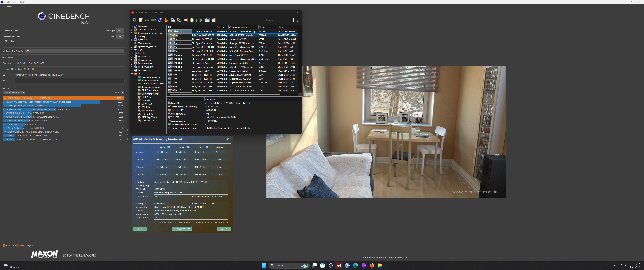Open the AIDA64 report icon
Screen dimensions: 644x270
click(x=141, y=20)
